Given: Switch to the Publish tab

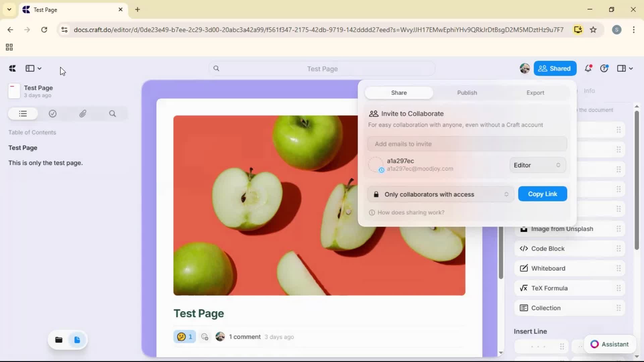Looking at the screenshot, I should coord(467,93).
